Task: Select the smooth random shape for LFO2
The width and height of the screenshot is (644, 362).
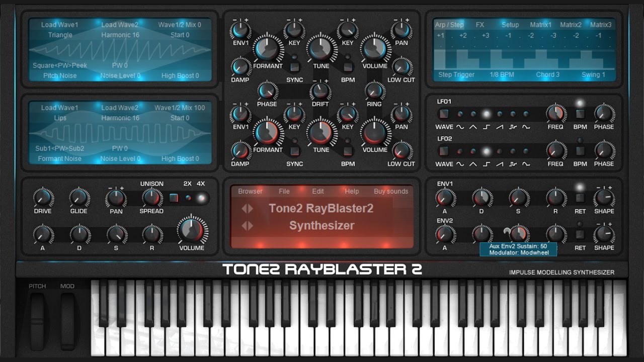Action: (x=526, y=151)
